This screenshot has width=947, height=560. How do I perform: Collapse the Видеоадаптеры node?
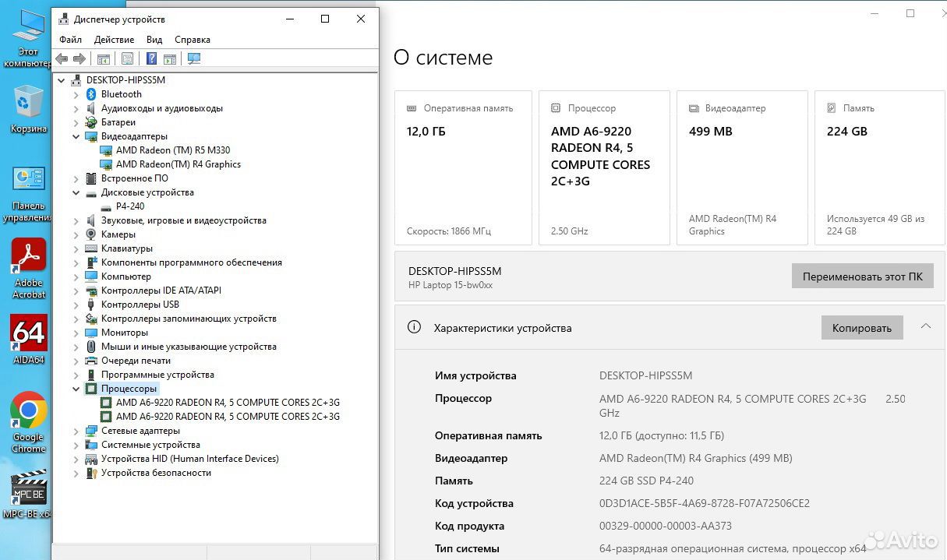pos(76,136)
